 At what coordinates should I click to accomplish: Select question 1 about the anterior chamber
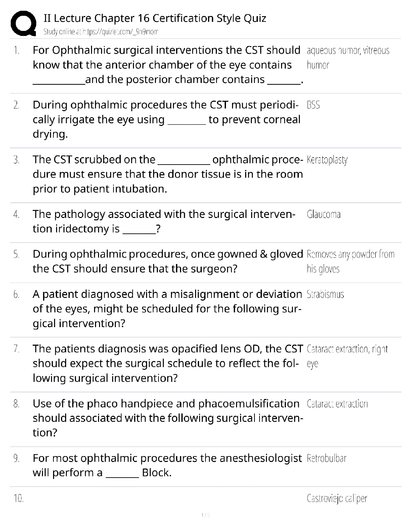tap(168, 65)
